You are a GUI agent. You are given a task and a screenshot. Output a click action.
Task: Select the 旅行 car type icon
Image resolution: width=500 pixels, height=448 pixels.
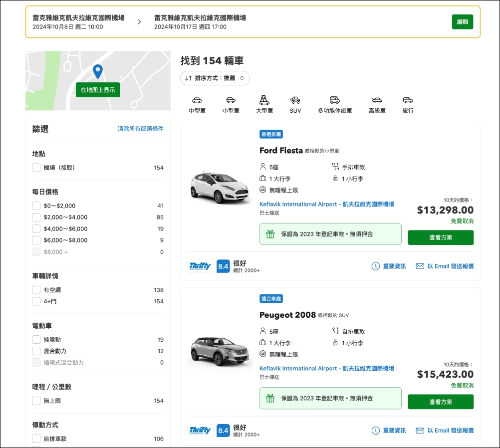(408, 100)
